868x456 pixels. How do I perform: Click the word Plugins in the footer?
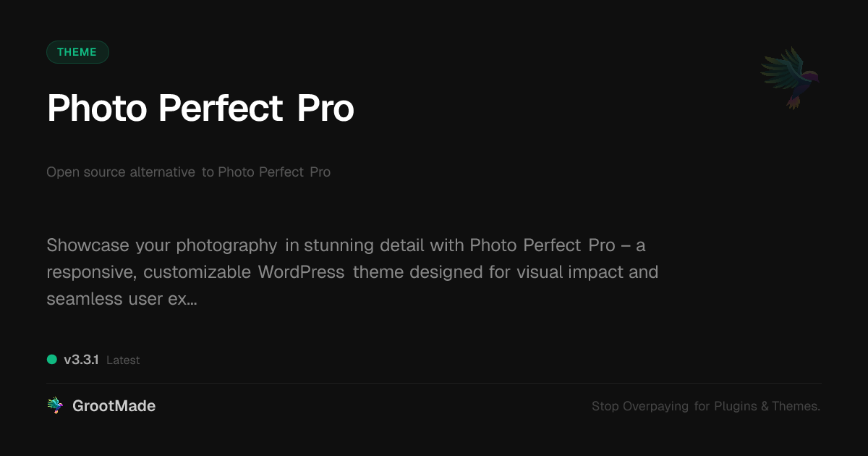pos(736,407)
